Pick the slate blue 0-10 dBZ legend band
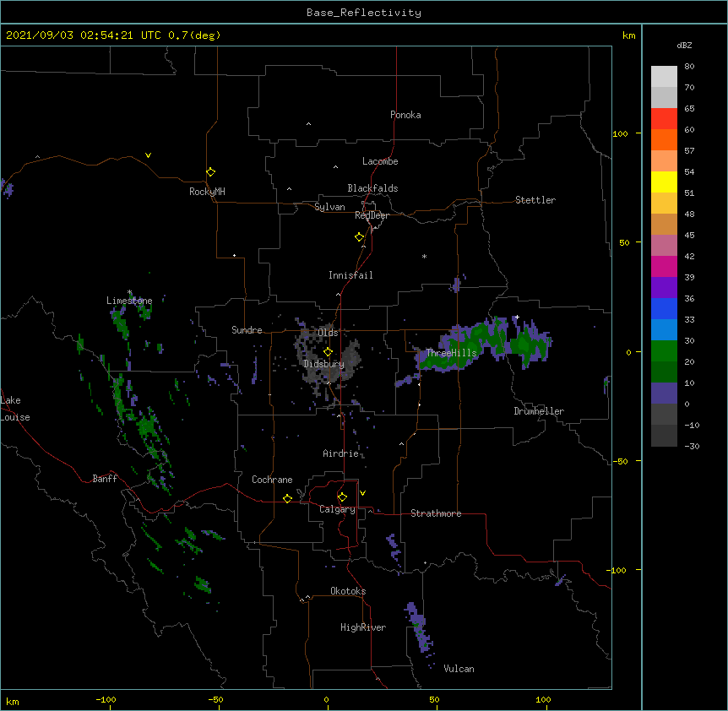728x711 pixels. coord(664,393)
